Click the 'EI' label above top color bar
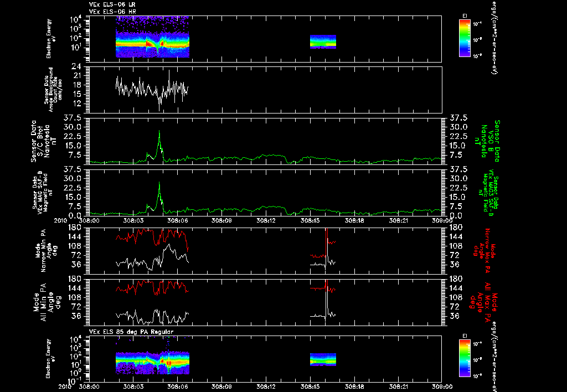The width and height of the screenshot is (567, 392). [x=465, y=16]
